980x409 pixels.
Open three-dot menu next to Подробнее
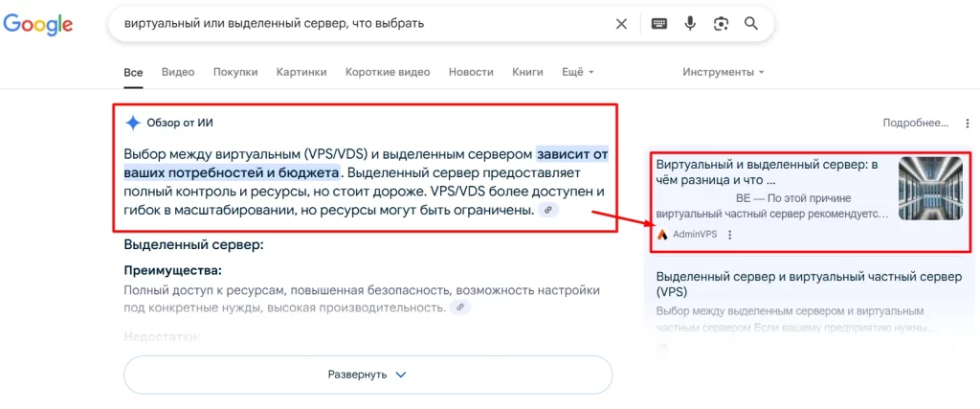tap(968, 123)
